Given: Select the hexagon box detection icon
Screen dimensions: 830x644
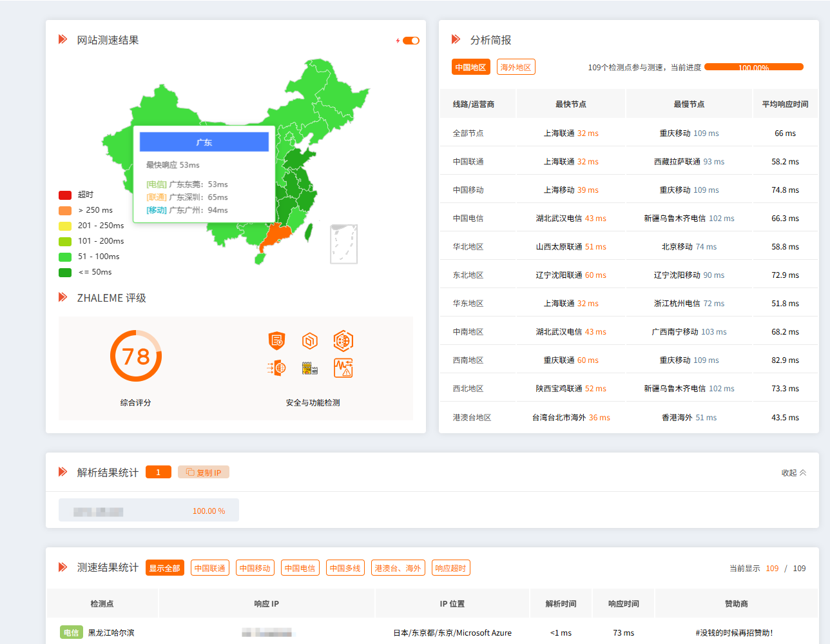Looking at the screenshot, I should pos(310,340).
